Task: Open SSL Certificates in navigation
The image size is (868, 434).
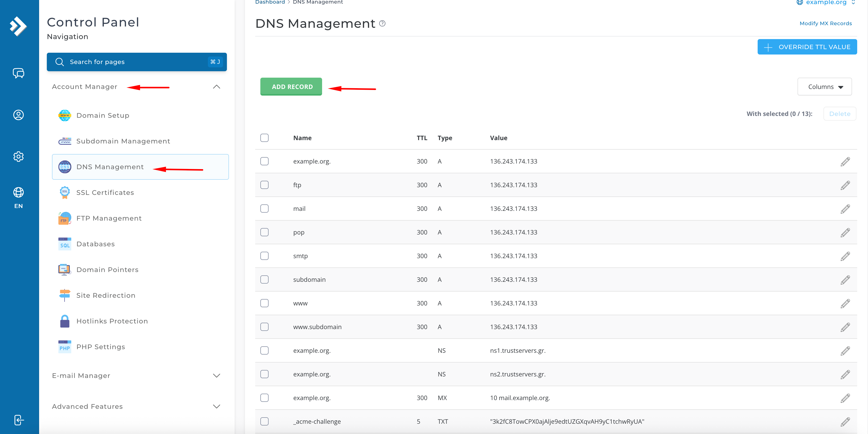Action: click(105, 193)
